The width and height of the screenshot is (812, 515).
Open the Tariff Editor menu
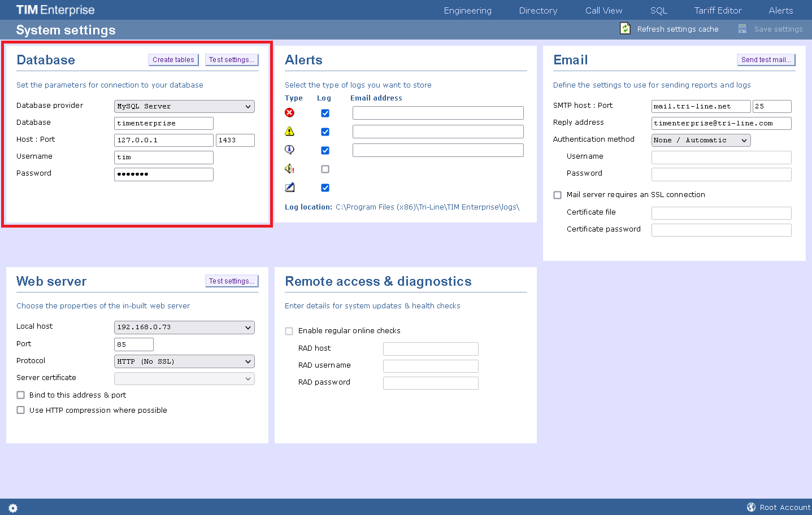[718, 10]
